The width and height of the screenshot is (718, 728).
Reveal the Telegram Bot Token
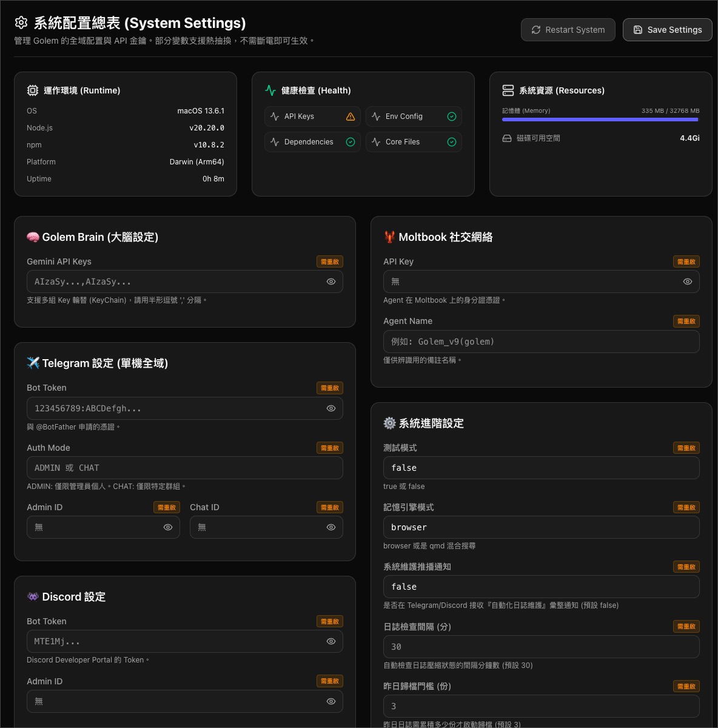point(331,408)
